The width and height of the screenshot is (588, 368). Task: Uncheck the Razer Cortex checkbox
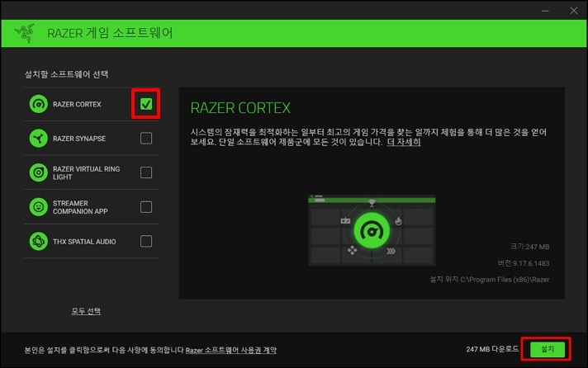pos(146,104)
